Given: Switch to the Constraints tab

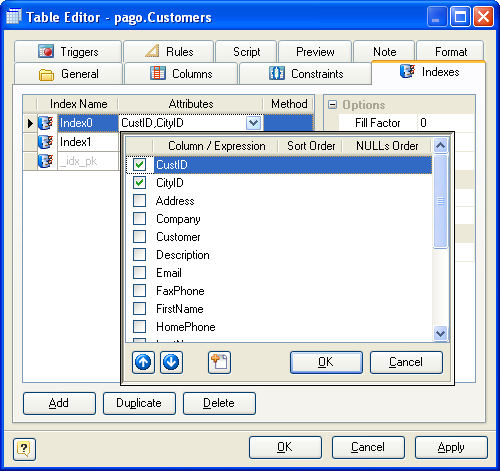Looking at the screenshot, I should 306,74.
